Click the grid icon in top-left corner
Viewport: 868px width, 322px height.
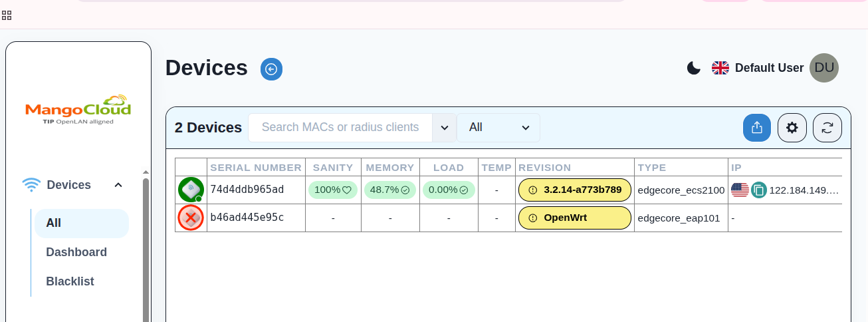[7, 15]
